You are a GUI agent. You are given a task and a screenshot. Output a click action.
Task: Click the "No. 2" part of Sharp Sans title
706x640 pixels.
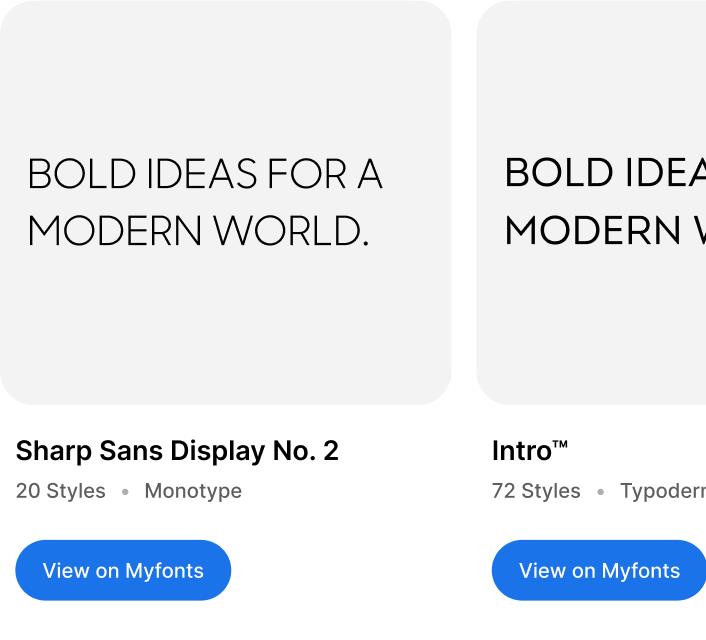point(305,451)
